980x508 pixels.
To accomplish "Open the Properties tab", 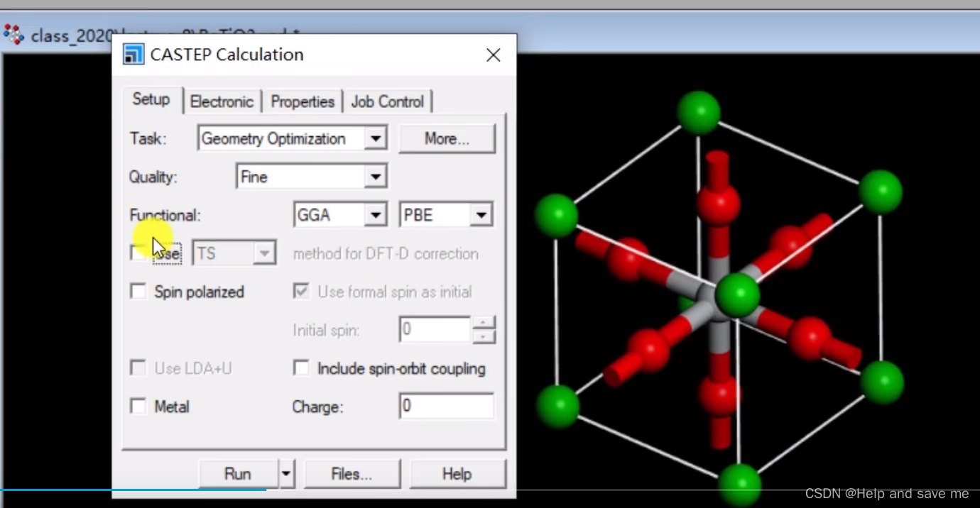I will pos(303,101).
